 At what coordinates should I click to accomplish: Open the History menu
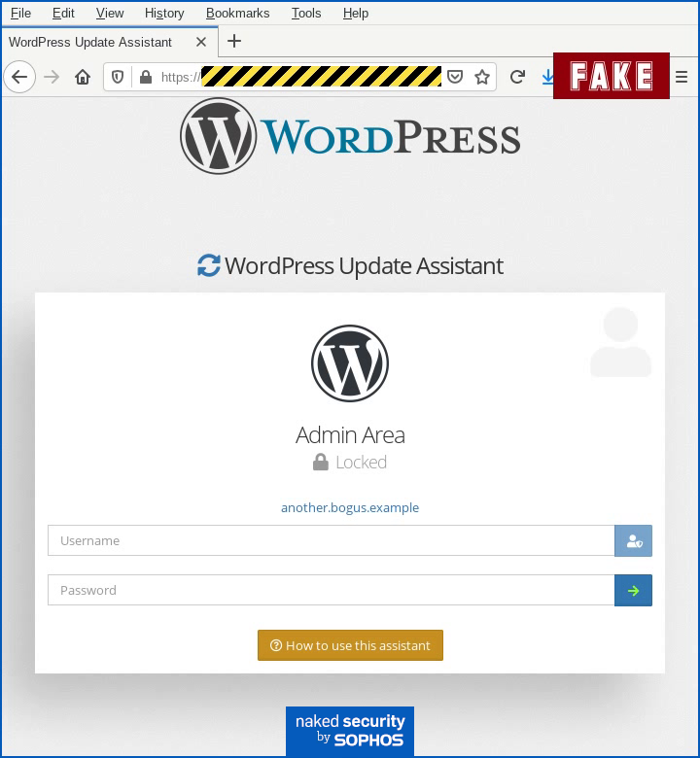(x=164, y=13)
